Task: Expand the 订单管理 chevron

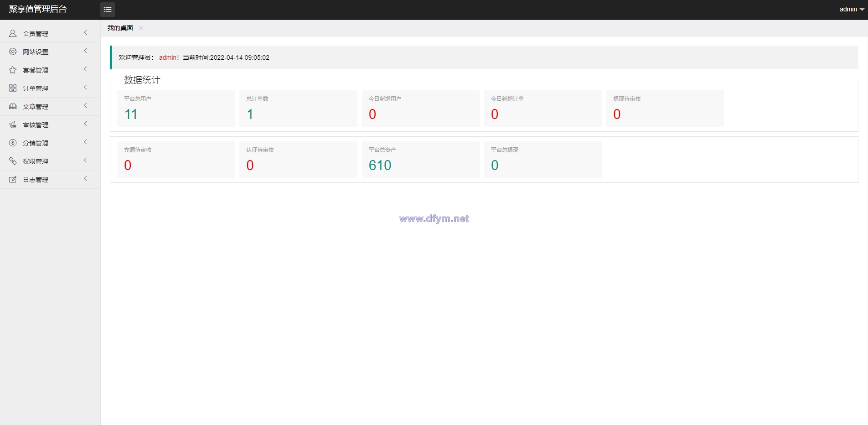Action: (85, 87)
